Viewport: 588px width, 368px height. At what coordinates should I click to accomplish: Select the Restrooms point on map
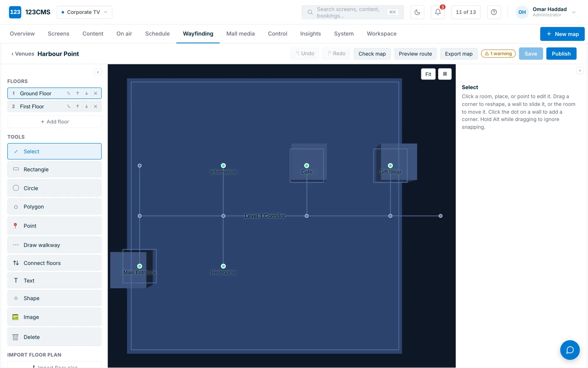223,266
